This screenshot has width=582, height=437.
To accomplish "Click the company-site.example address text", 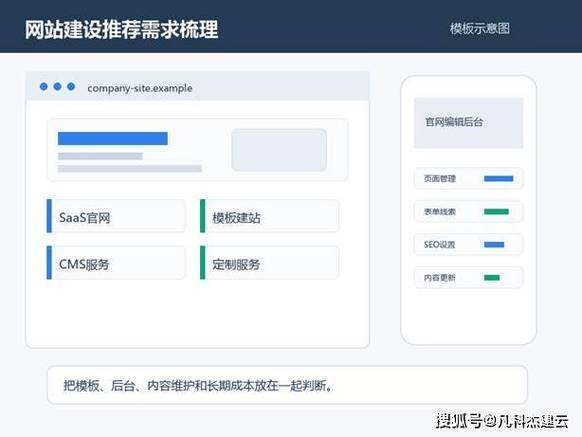I will 140,88.
